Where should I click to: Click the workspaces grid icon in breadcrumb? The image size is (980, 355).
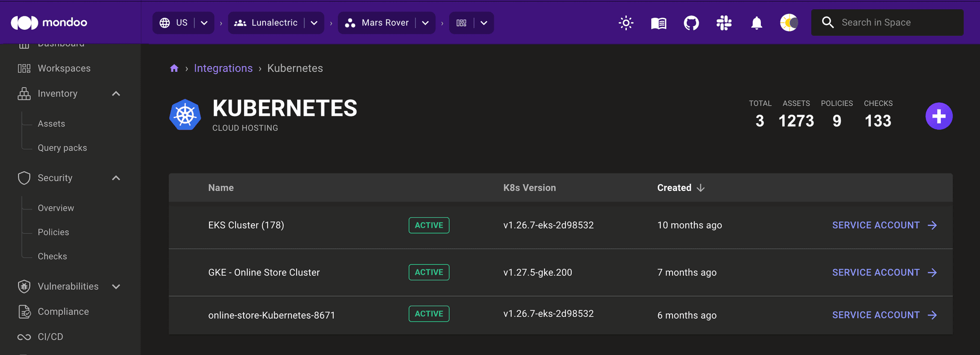pos(461,23)
